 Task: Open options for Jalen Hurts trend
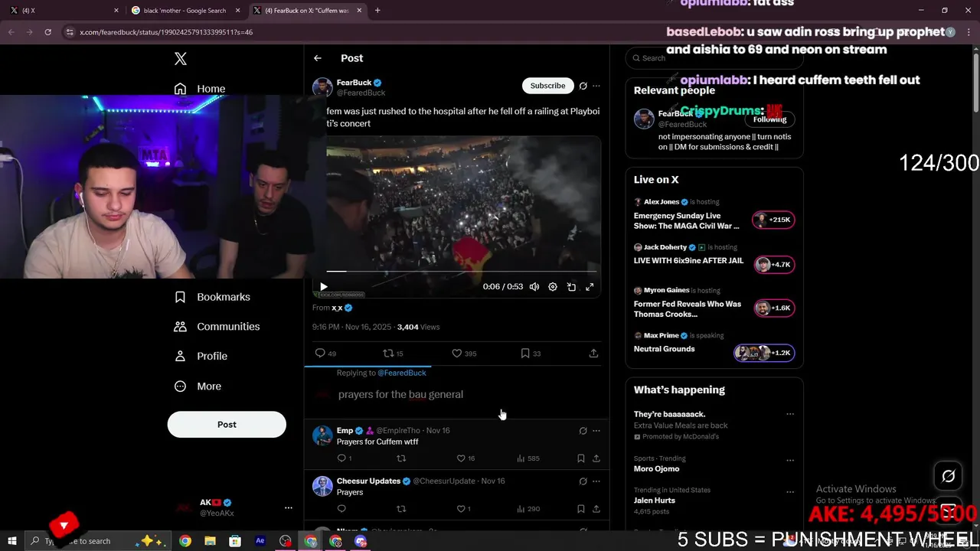[x=790, y=491]
